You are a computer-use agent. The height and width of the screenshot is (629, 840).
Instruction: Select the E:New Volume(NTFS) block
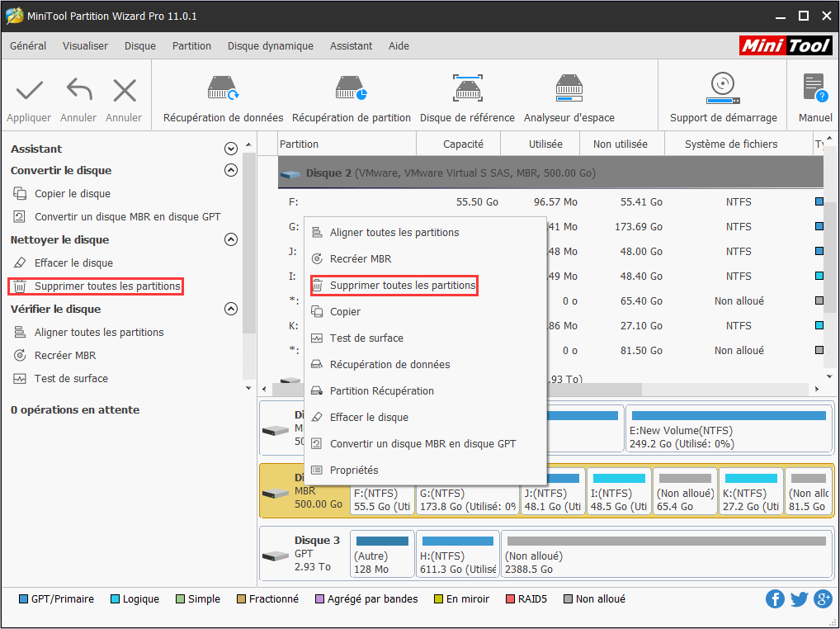coord(729,430)
